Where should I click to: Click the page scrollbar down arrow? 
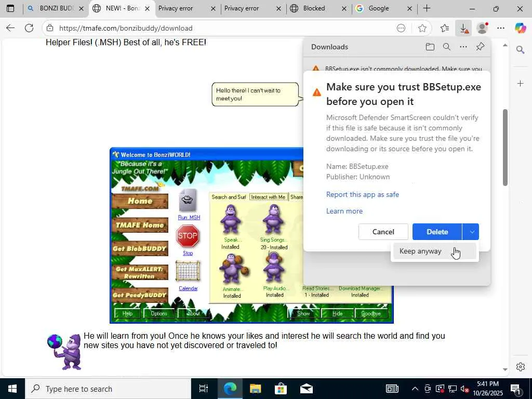[505, 369]
